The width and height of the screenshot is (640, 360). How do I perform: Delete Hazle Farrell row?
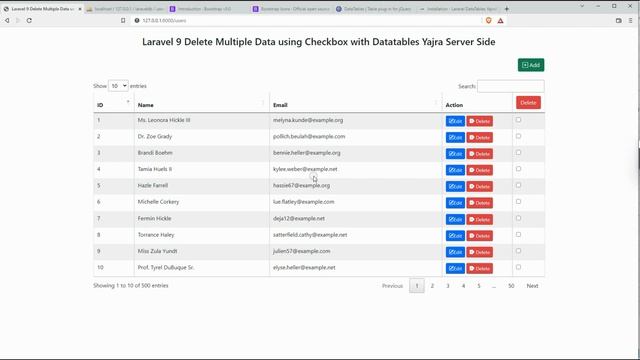pyautogui.click(x=480, y=187)
